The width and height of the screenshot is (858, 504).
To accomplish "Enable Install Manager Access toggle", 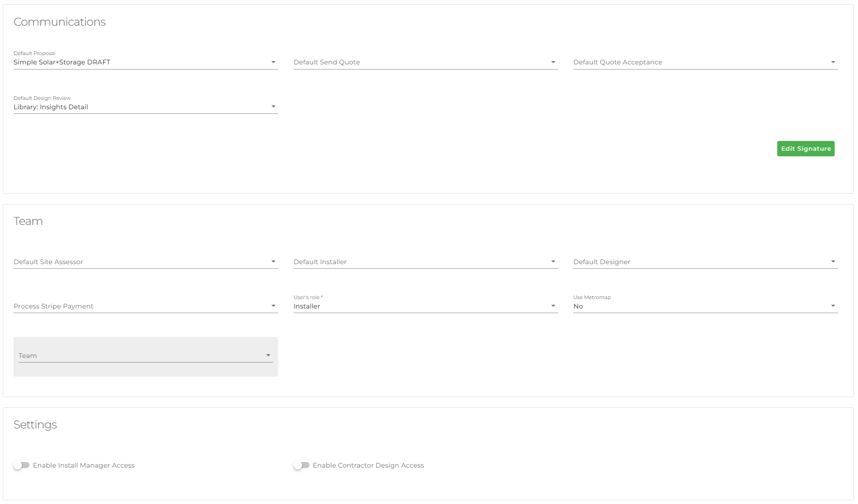I will (x=21, y=465).
